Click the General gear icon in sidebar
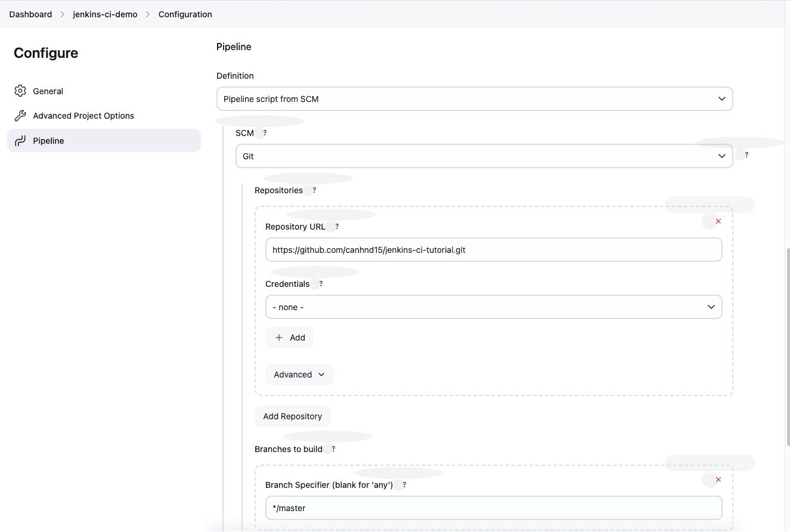Screen dimensions: 790x532 20,91
